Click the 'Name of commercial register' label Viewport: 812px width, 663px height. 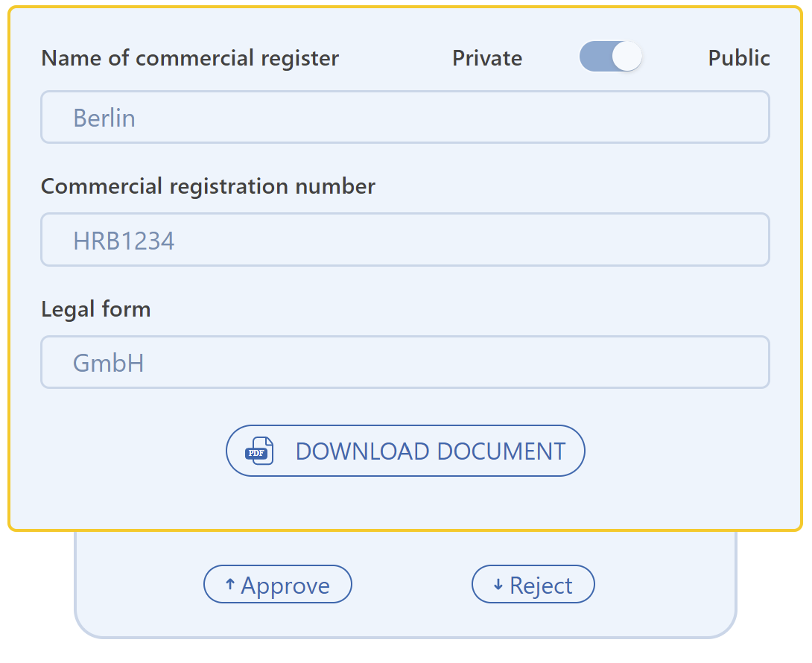click(190, 58)
